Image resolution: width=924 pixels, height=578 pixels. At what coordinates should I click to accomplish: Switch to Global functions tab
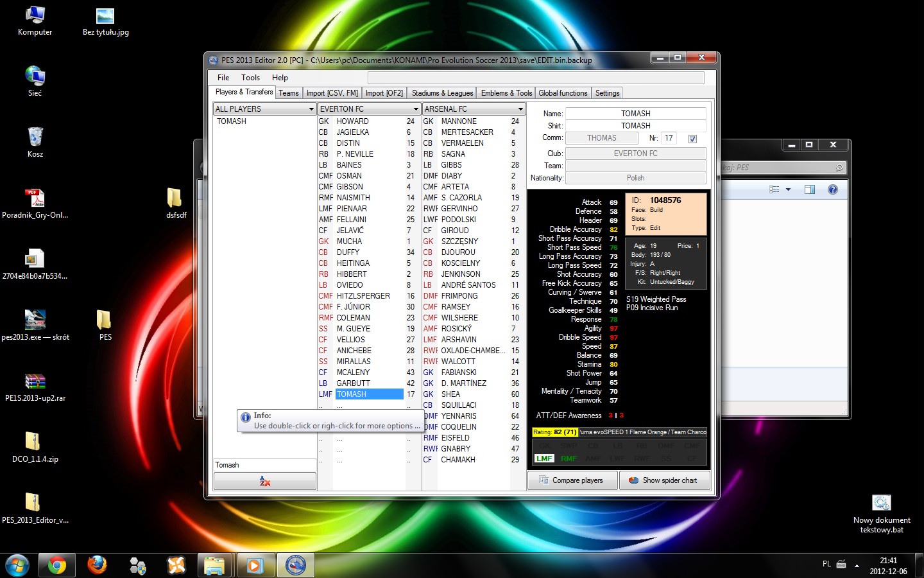pyautogui.click(x=563, y=93)
